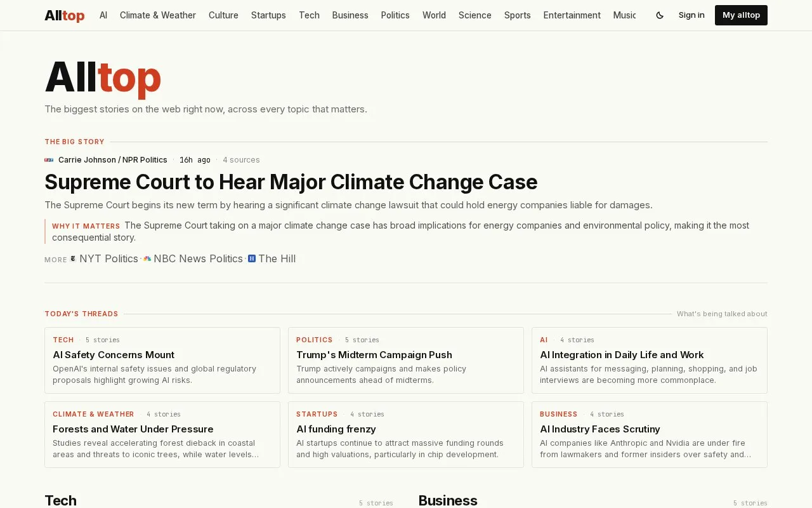The height and width of the screenshot is (508, 812).
Task: Open Climate & Weather in the navbar
Action: click(158, 15)
